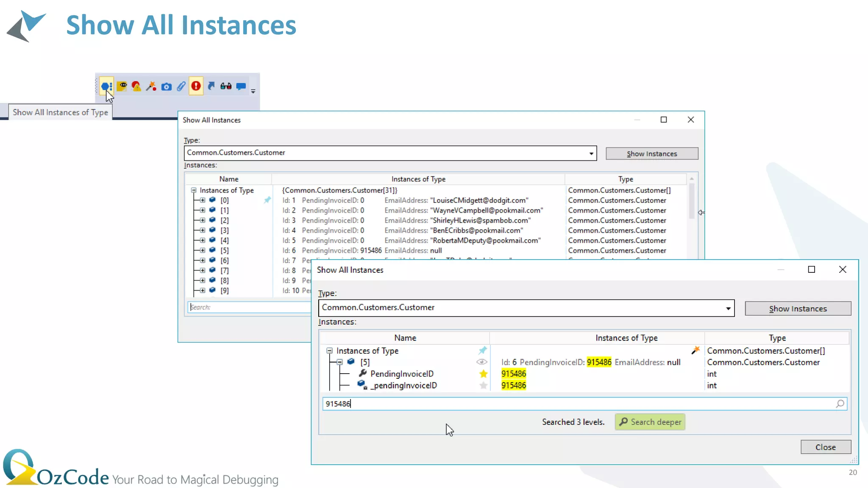Open Type combo box arrow in front window

point(728,308)
